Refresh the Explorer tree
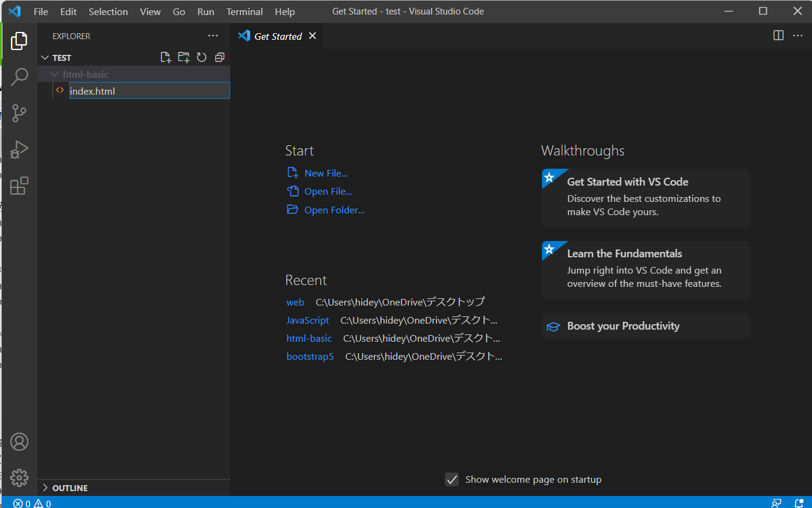 (201, 57)
